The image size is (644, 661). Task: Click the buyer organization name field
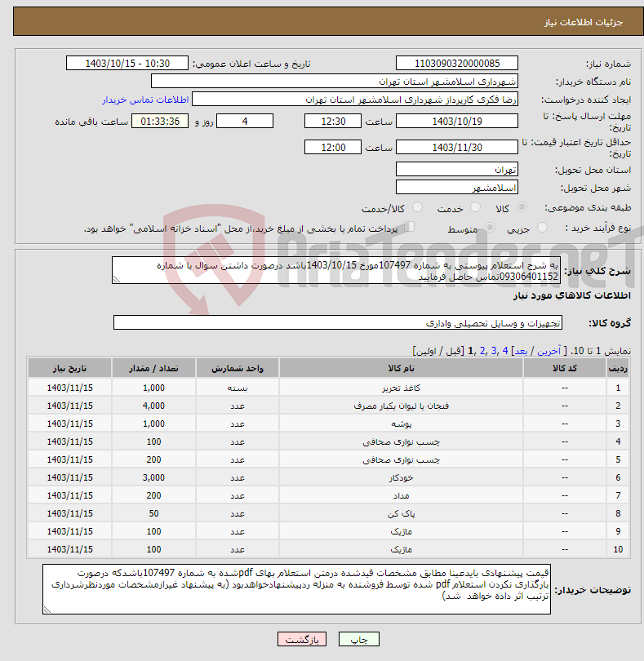pos(335,82)
